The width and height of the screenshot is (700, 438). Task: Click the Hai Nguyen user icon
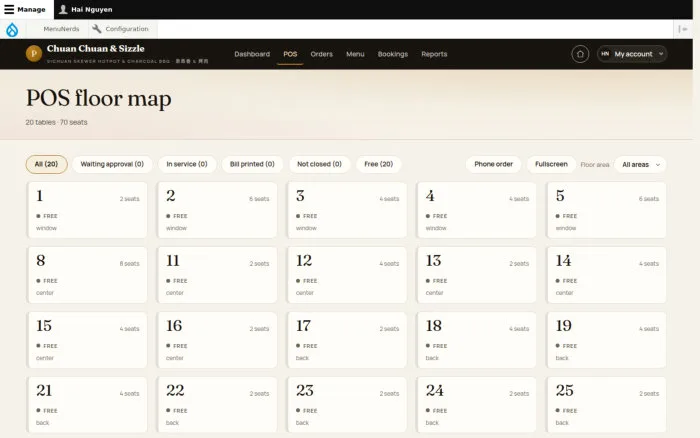[63, 9]
